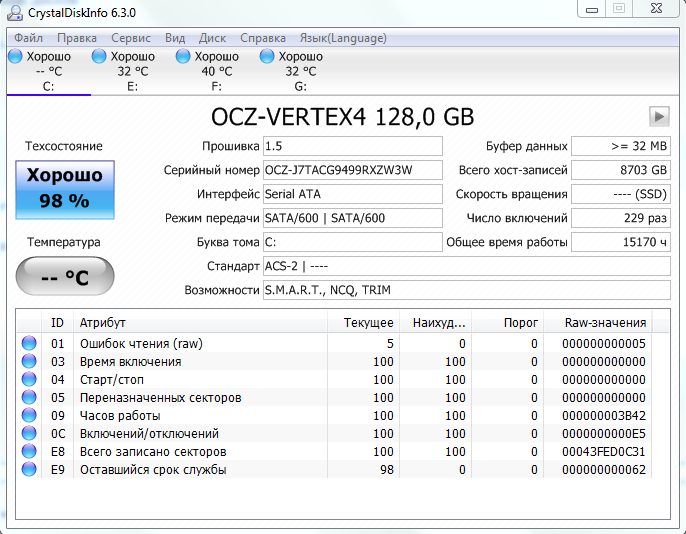This screenshot has width=686, height=534.
Task: Click status orb for attribute 01
Action: tap(29, 343)
